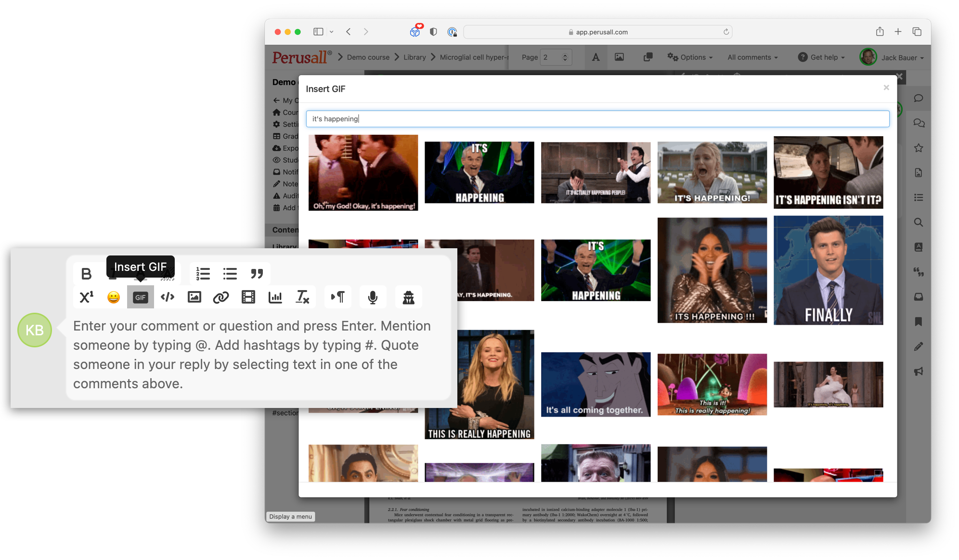Show the Safari tab overview
959x560 pixels.
coord(917,32)
